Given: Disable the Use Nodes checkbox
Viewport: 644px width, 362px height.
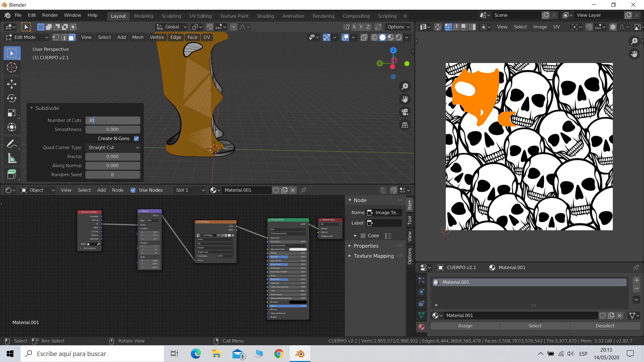Looking at the screenshot, I should tap(133, 190).
